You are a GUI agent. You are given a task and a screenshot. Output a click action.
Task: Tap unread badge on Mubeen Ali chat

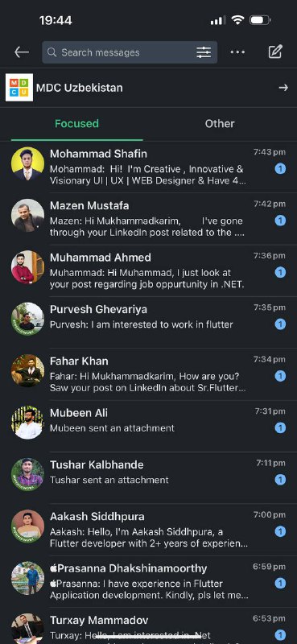[x=280, y=428]
